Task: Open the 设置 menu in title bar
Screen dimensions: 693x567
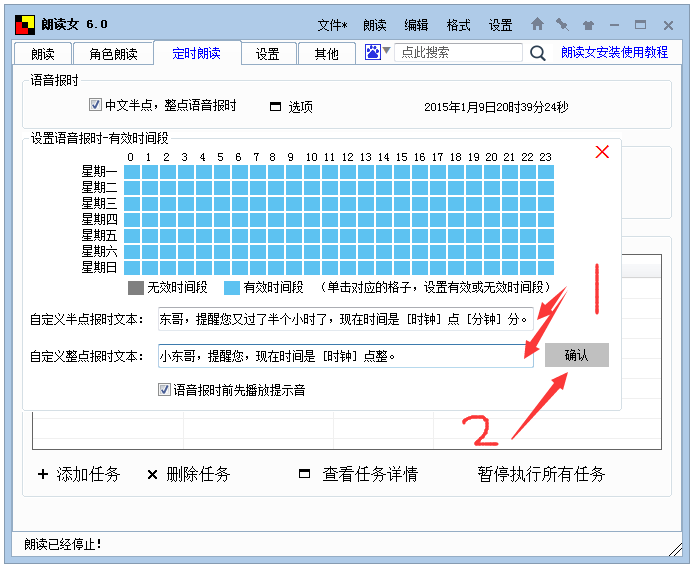Action: tap(500, 25)
